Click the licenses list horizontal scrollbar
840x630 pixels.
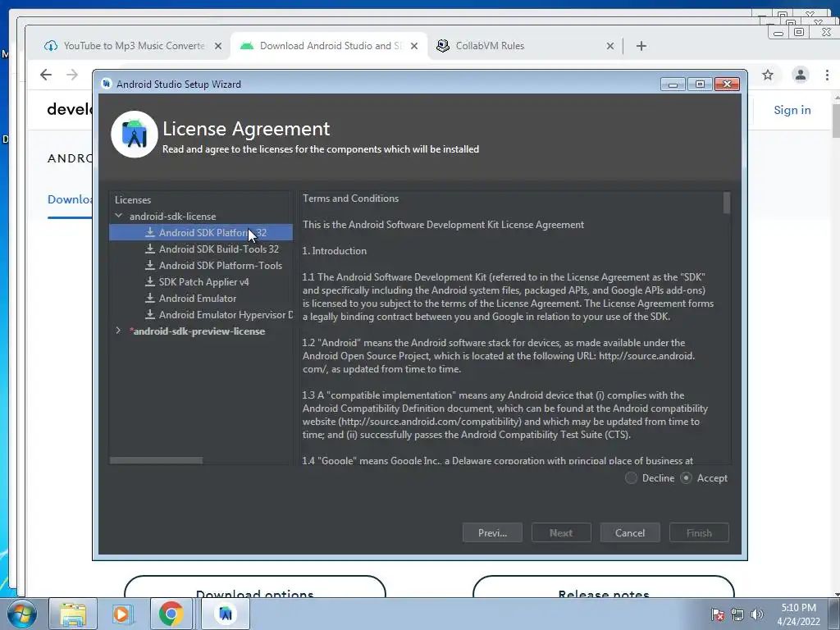156,460
